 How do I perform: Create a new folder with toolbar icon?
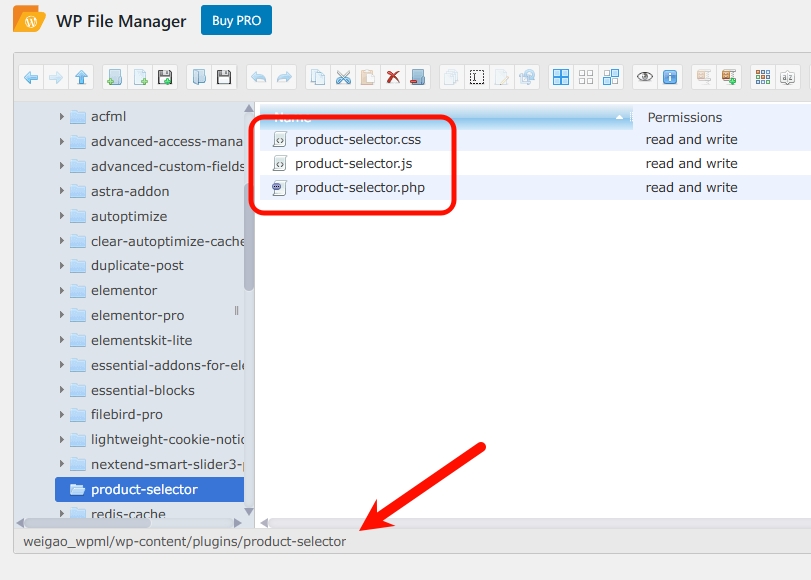[x=115, y=78]
